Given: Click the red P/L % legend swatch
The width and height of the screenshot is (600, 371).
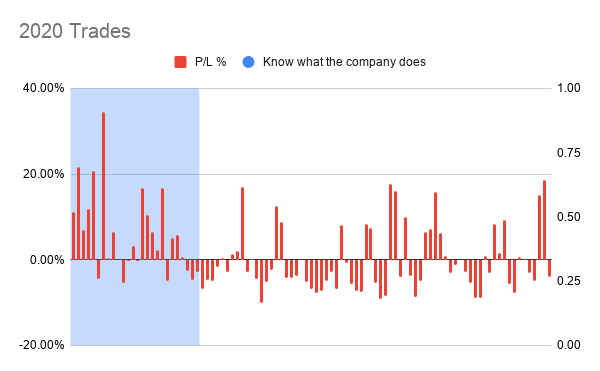Looking at the screenshot, I should coord(180,62).
